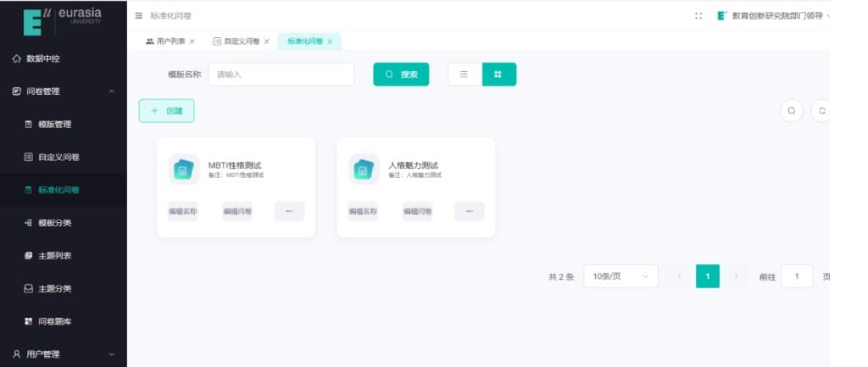Screen dimensions: 868x367
Task: Click 编辑名称 on MBTI性格测试 card
Action: click(183, 211)
